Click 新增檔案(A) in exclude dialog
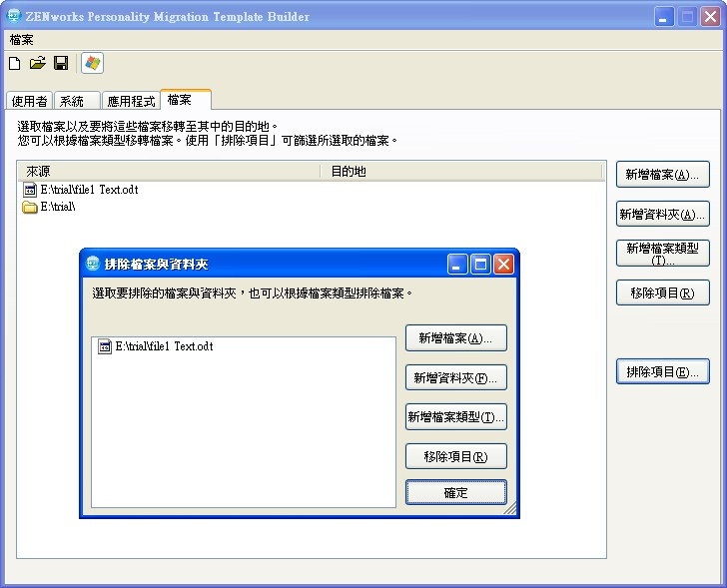Image resolution: width=727 pixels, height=588 pixels. coord(456,337)
